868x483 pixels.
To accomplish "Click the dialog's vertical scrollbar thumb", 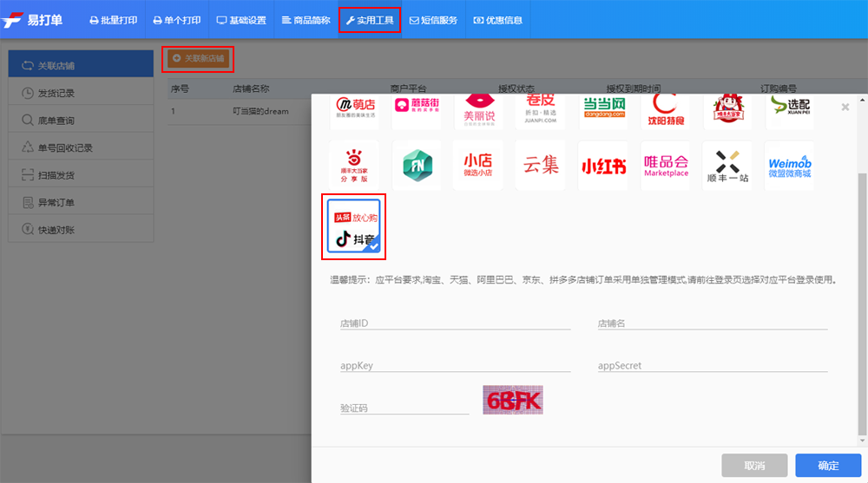I will 862,304.
